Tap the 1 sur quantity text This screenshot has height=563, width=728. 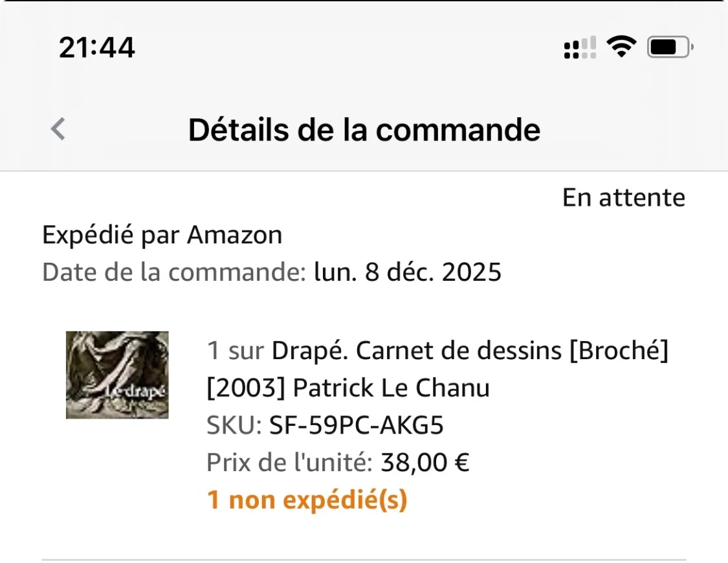pyautogui.click(x=235, y=351)
